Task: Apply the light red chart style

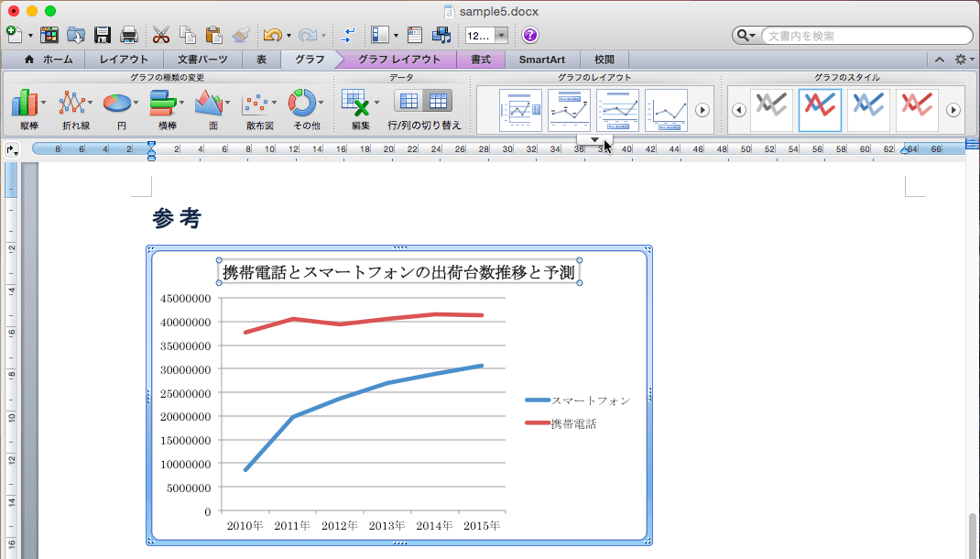Action: (917, 110)
